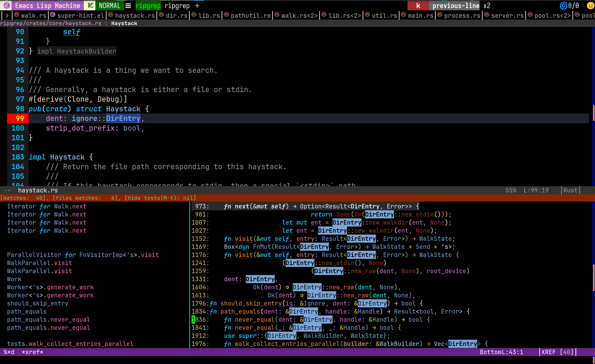595x364 pixels.
Task: Click the Rust major mode indicator
Action: [570, 190]
